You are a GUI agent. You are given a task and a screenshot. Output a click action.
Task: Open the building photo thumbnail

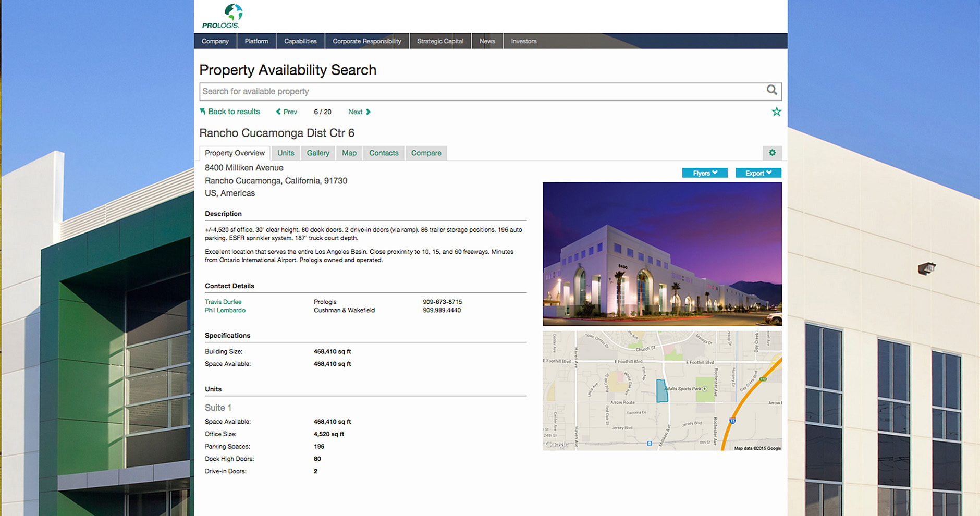click(662, 254)
